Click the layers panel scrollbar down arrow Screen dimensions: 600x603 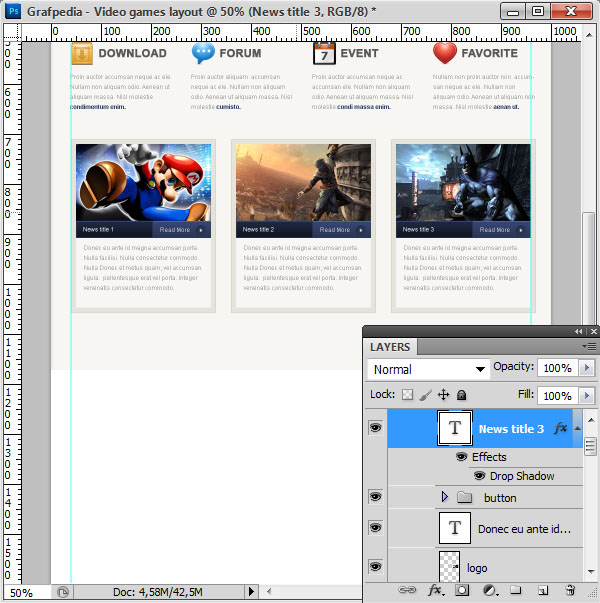coord(591,572)
